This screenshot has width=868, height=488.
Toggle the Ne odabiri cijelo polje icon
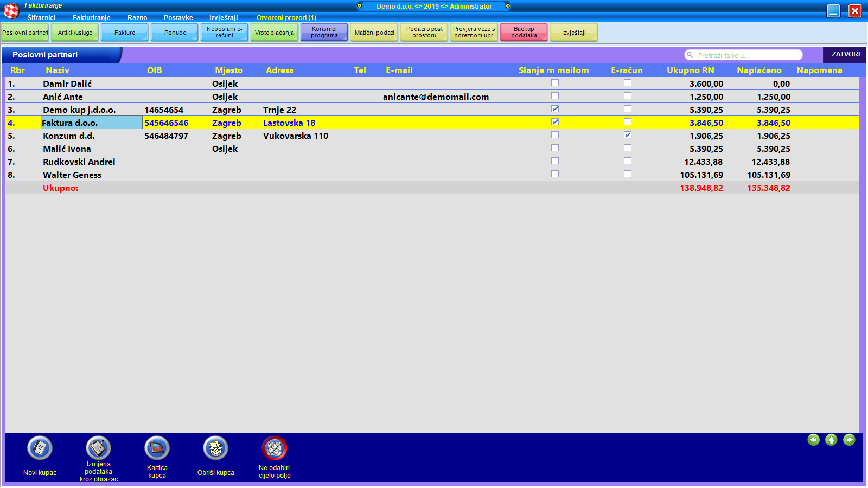274,448
